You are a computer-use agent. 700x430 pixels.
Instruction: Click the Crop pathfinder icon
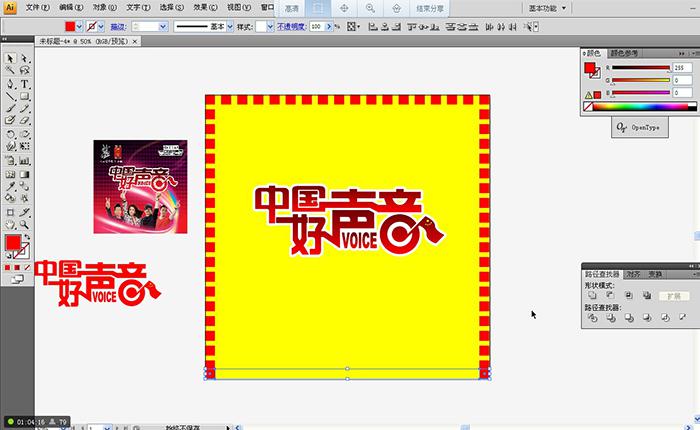point(647,318)
